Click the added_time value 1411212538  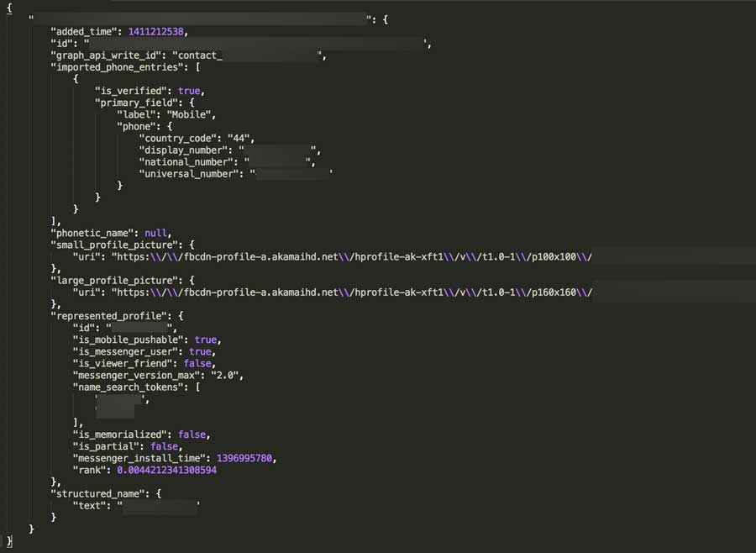tap(157, 32)
